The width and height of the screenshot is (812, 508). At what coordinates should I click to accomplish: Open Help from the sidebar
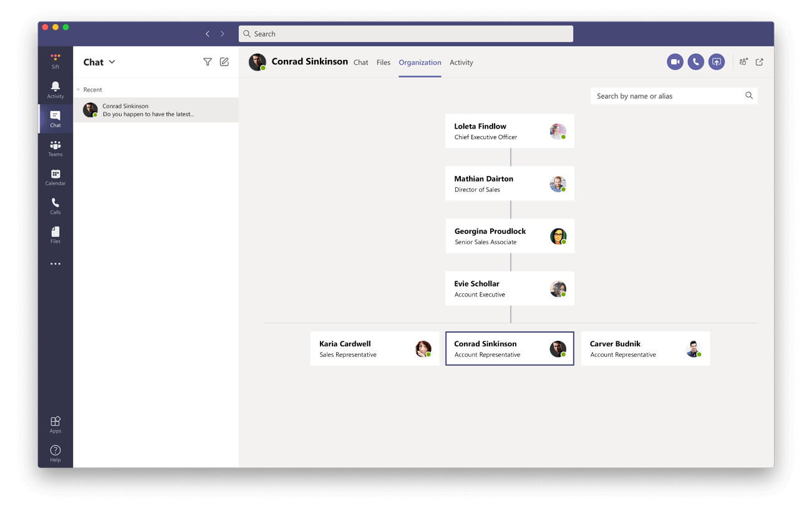pyautogui.click(x=55, y=451)
